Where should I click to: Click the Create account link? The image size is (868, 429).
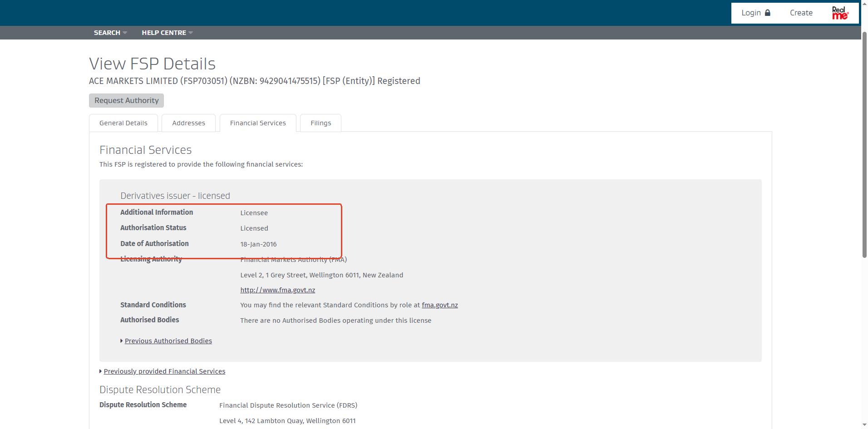point(801,13)
